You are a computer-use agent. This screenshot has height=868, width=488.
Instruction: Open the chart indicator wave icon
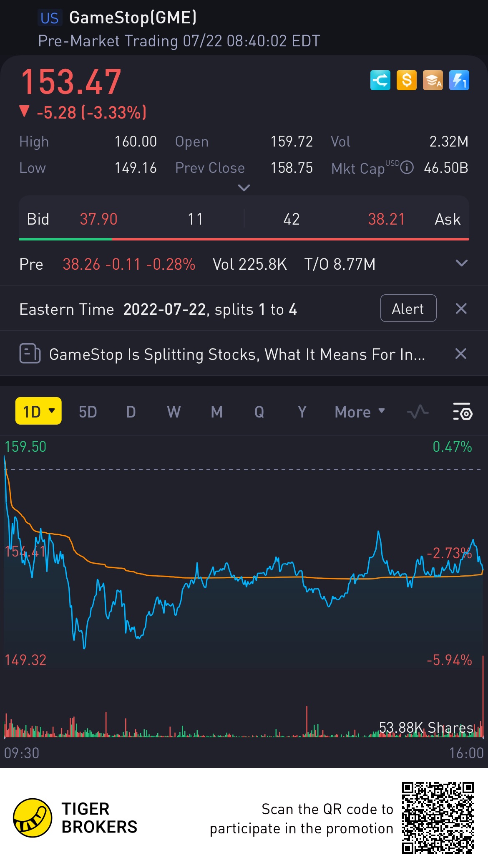pos(418,412)
